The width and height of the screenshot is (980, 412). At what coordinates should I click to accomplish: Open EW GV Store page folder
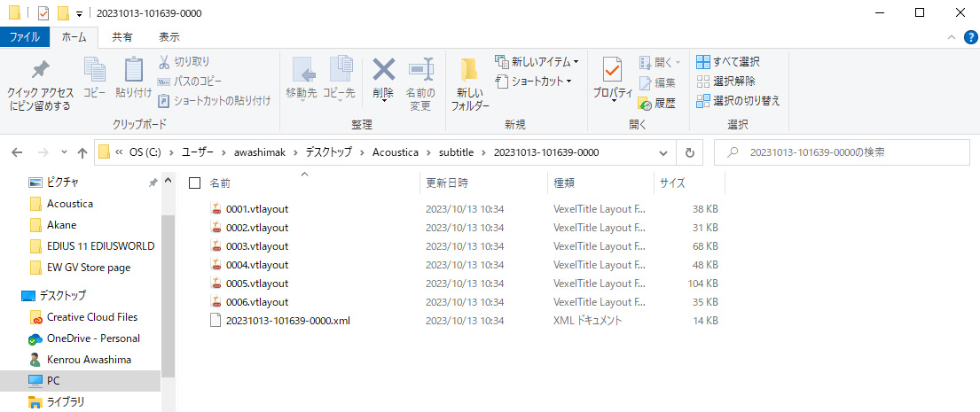click(x=88, y=268)
